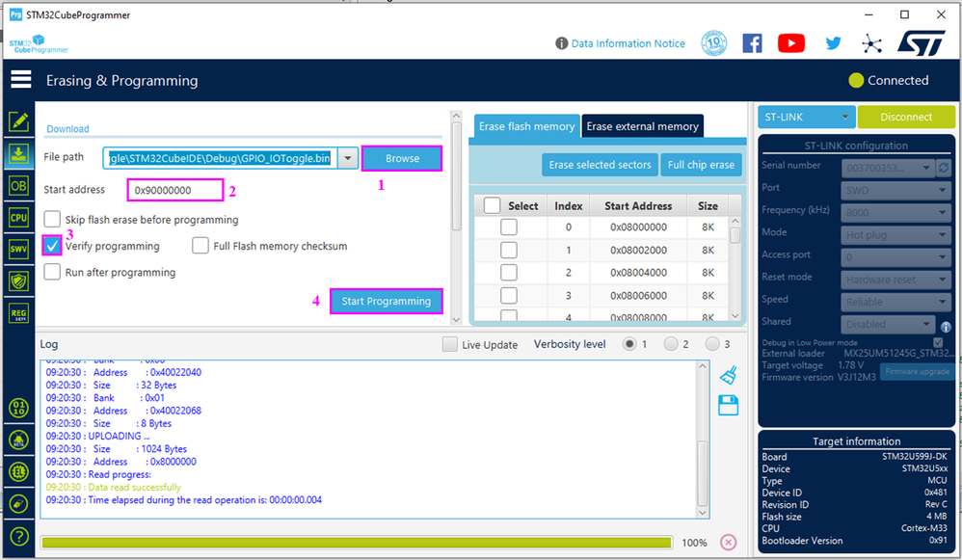Open the Access port dropdown
The image size is (962, 560).
pyautogui.click(x=895, y=257)
